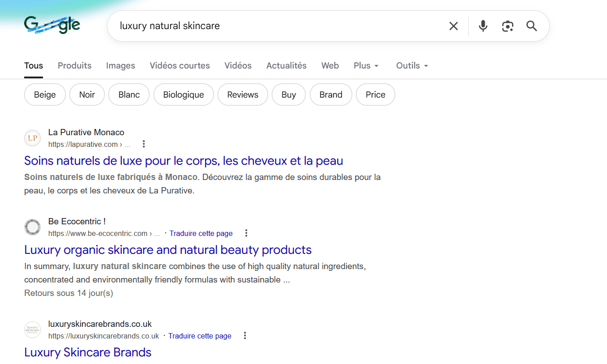Apply the Buy filter chip
607x364 pixels.
289,94
